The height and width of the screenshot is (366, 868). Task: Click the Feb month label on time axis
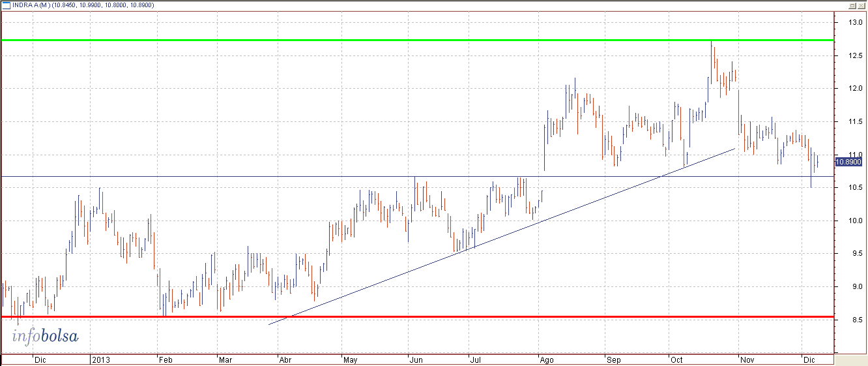coord(166,359)
